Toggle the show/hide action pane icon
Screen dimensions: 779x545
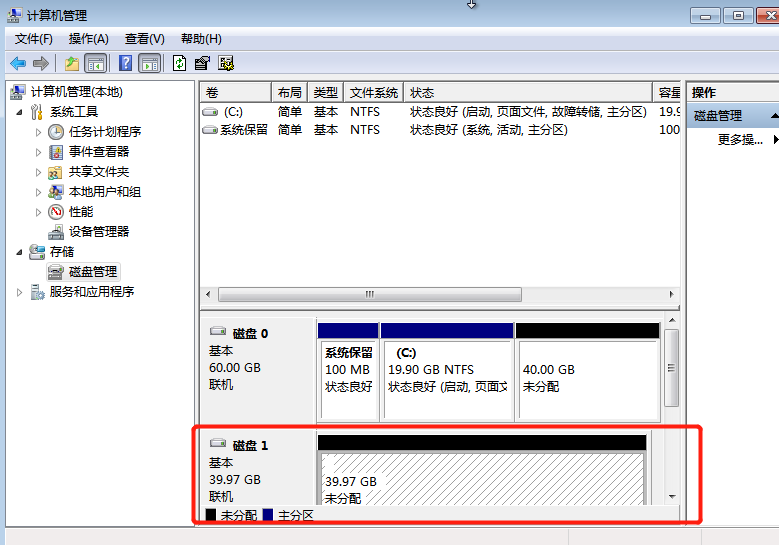[x=150, y=64]
